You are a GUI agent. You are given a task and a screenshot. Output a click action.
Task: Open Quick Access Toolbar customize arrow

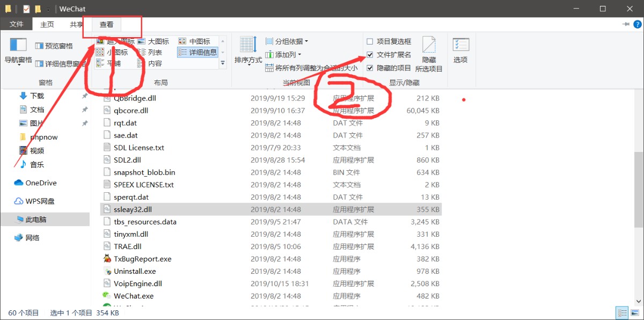click(x=48, y=9)
